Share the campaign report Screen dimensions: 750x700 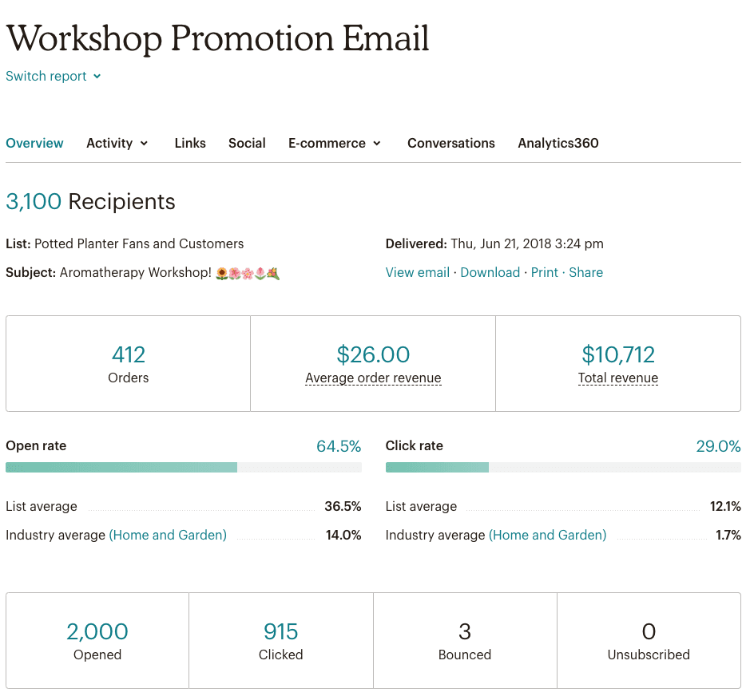click(x=585, y=272)
